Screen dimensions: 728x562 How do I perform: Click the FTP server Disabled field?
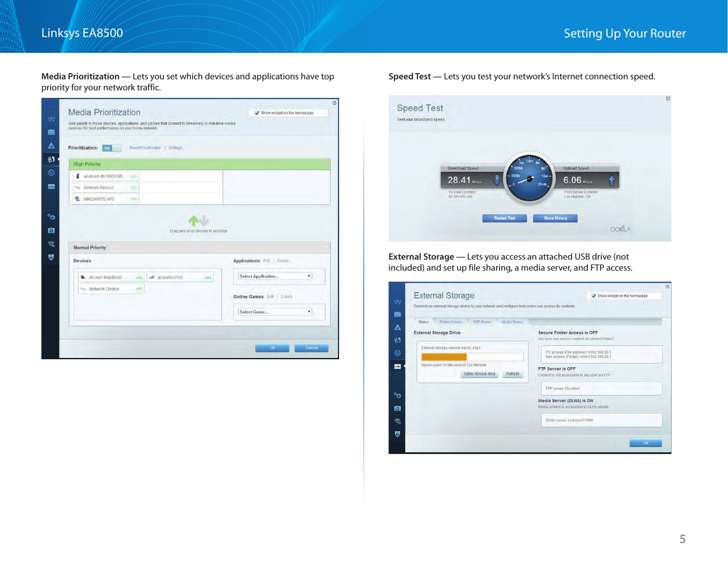(x=601, y=389)
